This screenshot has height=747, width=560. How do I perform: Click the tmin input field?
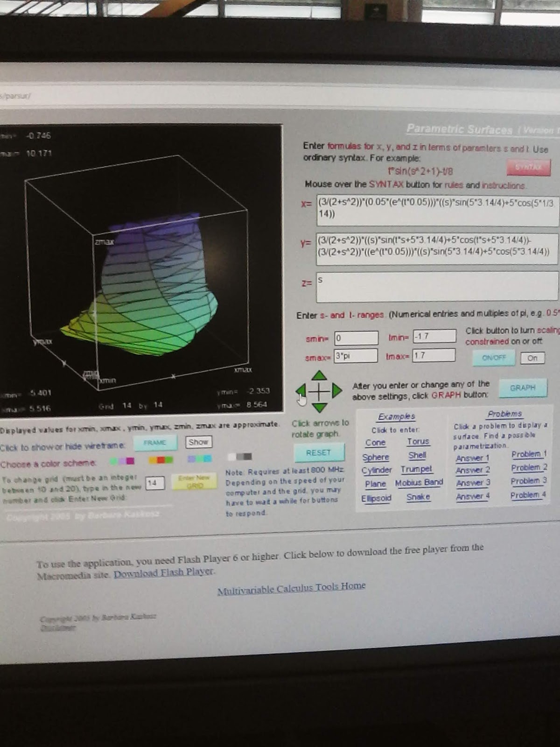pos(434,336)
